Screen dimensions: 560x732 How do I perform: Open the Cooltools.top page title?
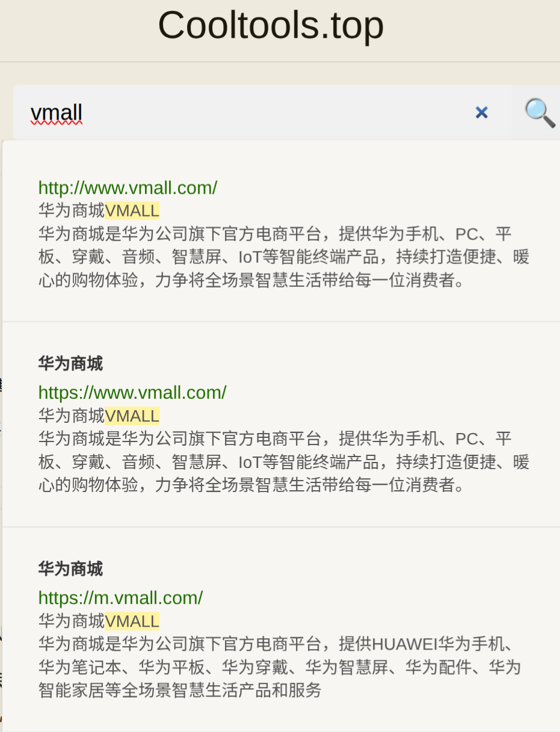[271, 25]
